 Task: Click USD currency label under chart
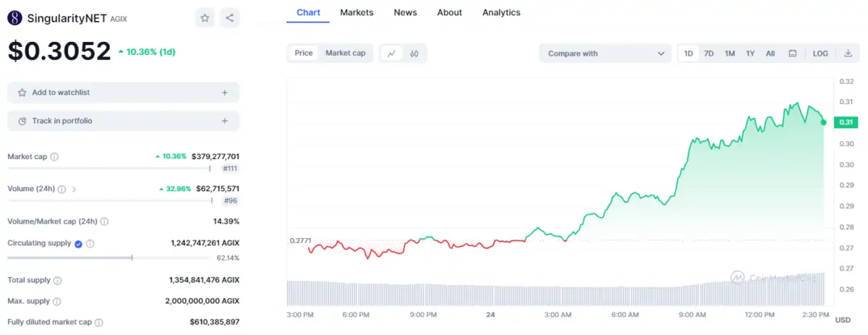tap(843, 320)
